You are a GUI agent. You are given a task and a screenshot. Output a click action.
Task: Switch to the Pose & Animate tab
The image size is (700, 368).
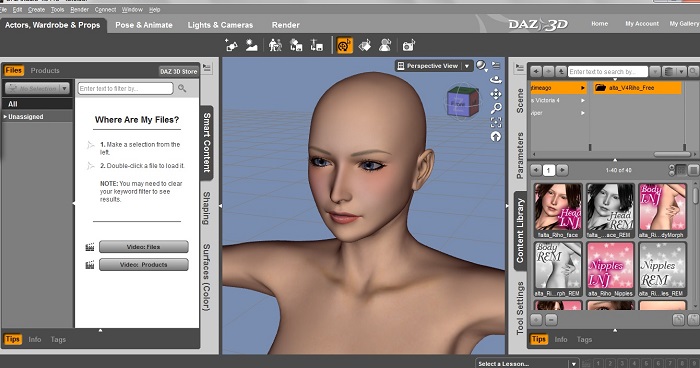pos(144,25)
